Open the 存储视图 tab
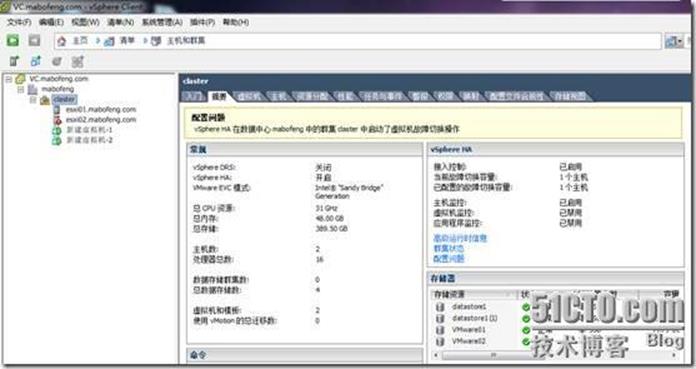This screenshot has width=696, height=369. (x=570, y=96)
